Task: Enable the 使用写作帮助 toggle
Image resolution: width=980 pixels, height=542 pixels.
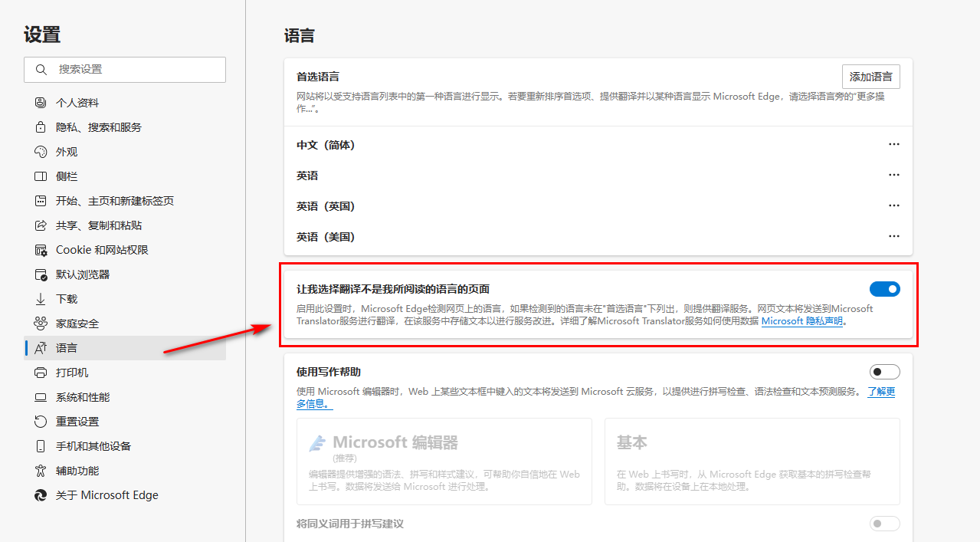Action: [x=884, y=372]
